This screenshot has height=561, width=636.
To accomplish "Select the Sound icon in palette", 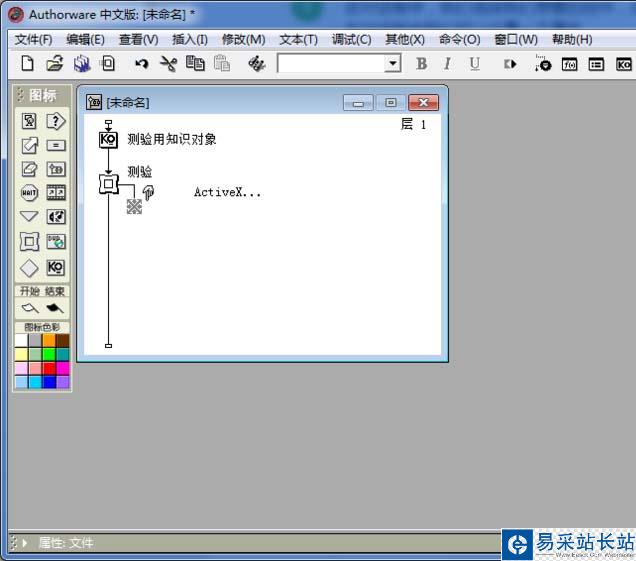I will pos(56,217).
